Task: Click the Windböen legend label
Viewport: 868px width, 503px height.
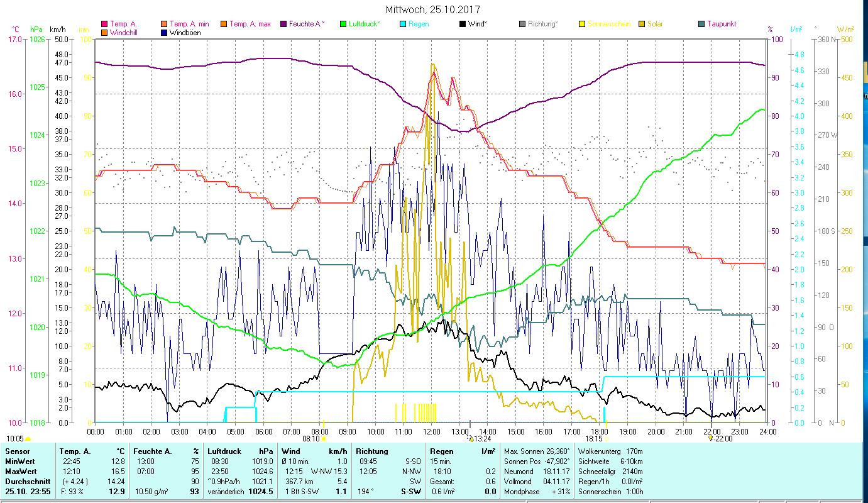Action: [185, 33]
